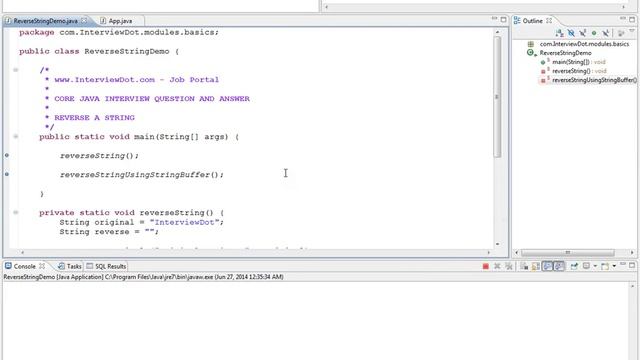Click the breakpoint marker beside reverseString() call
The width and height of the screenshot is (640, 360).
(7, 155)
